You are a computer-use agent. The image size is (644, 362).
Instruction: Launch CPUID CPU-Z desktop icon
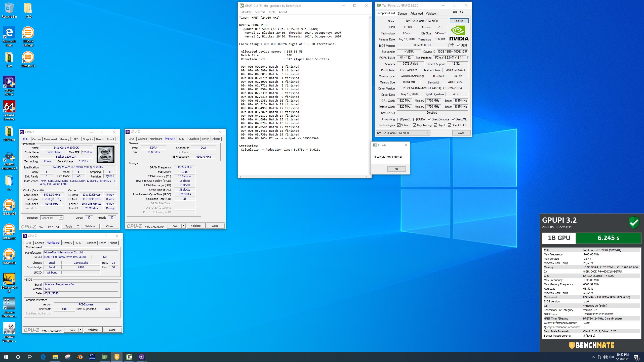(x=9, y=86)
